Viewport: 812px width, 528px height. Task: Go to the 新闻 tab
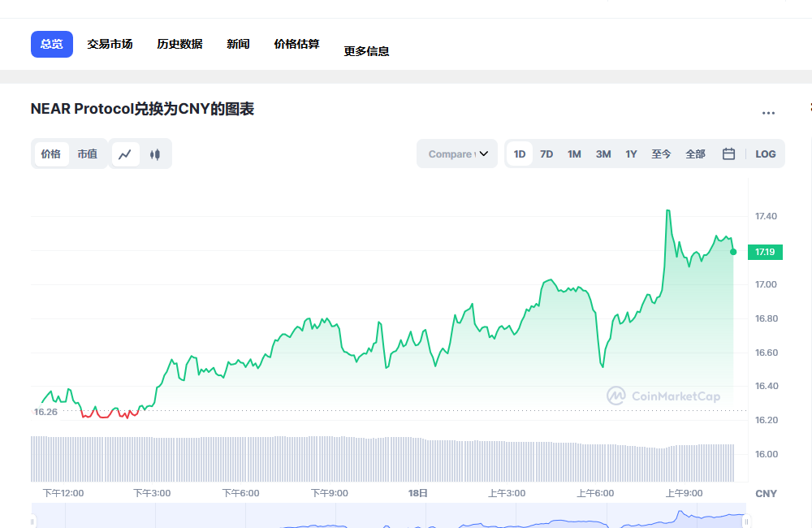[238, 44]
